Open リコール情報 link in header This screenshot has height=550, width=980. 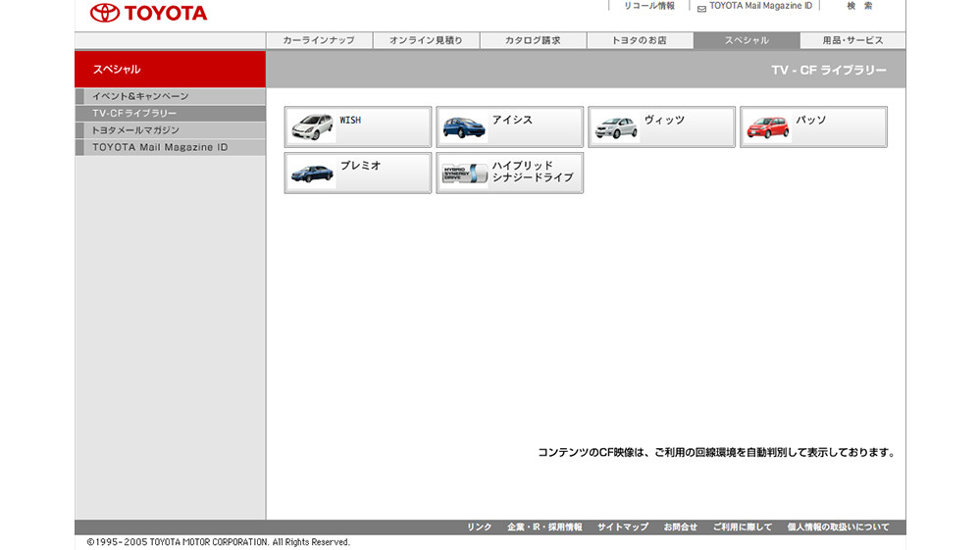point(649,6)
